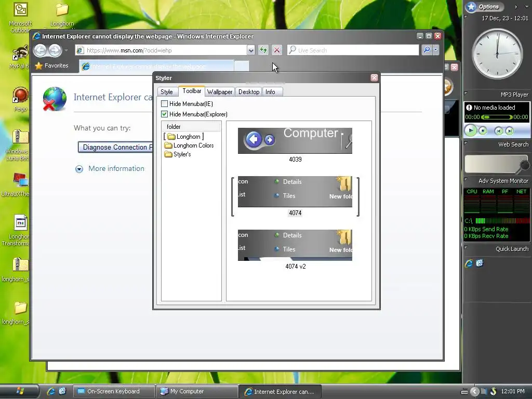Click the Previous track button in the MP3 Player
The height and width of the screenshot is (399, 532).
[498, 131]
